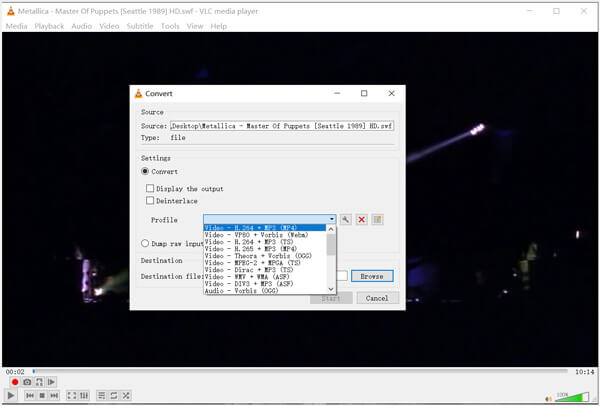Take a snapshot with the camera icon

pos(27,382)
